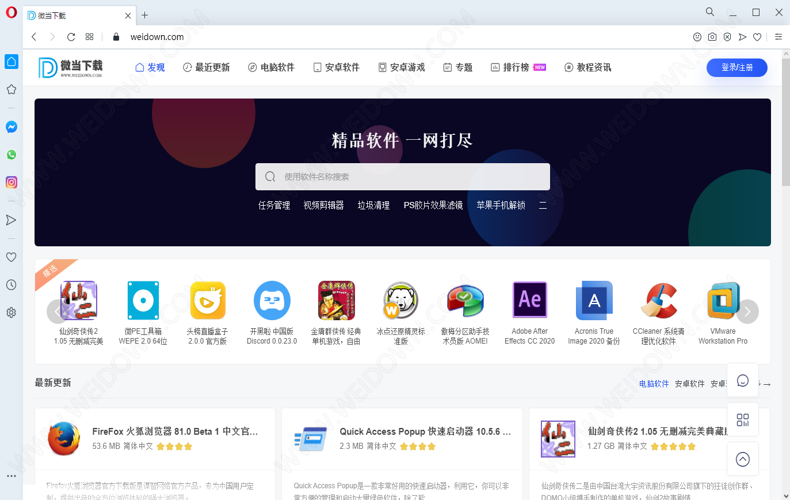Open Facebook Messenger in Opera sidebar
This screenshot has height=500, width=790.
pyautogui.click(x=11, y=127)
